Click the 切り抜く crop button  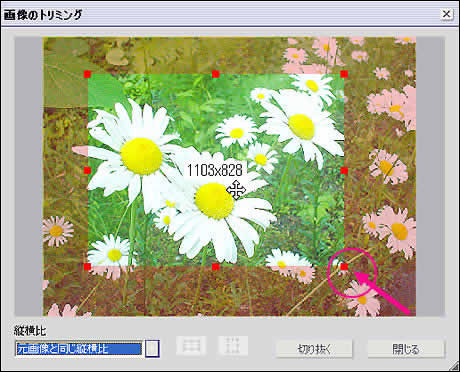coord(314,349)
